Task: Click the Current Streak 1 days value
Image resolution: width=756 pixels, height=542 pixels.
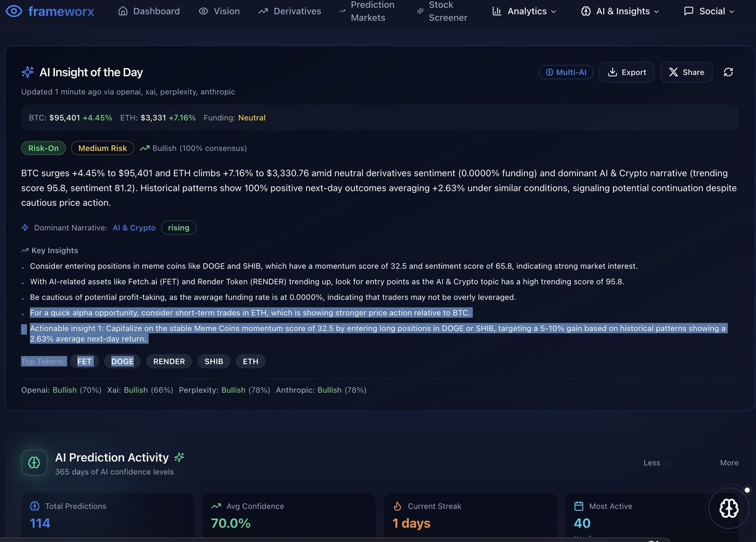Action: [411, 523]
